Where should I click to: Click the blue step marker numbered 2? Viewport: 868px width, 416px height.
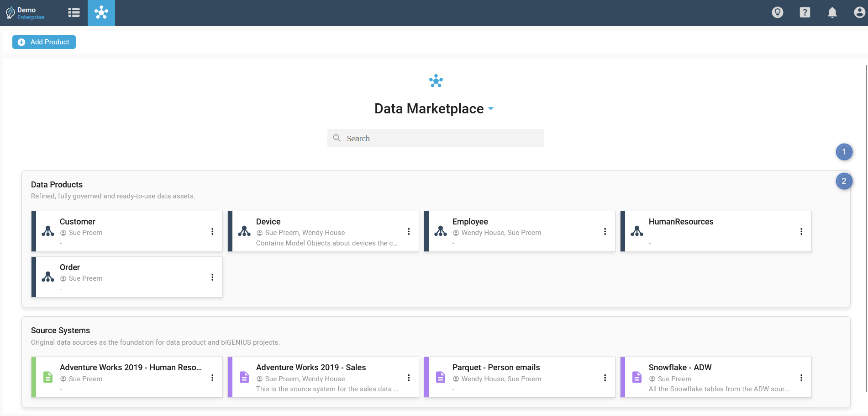[x=844, y=181]
